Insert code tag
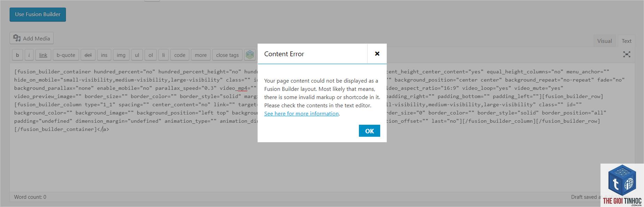 click(x=180, y=55)
